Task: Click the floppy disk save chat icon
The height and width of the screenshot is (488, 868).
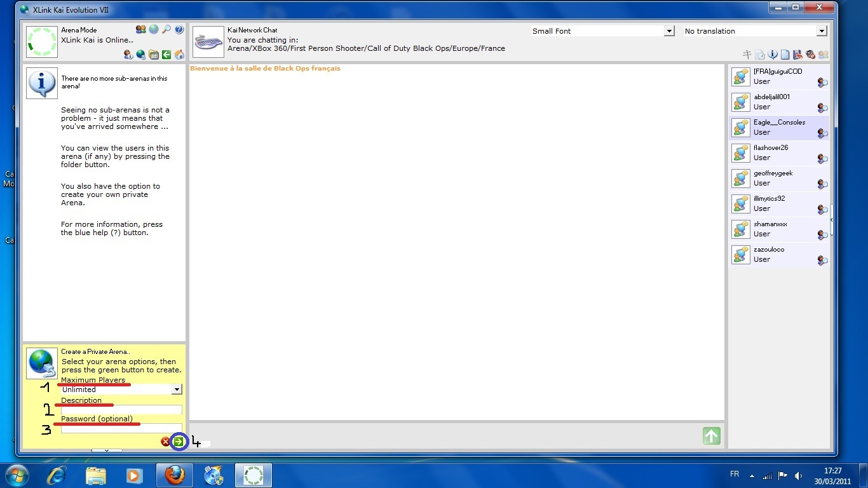Action: tap(798, 55)
